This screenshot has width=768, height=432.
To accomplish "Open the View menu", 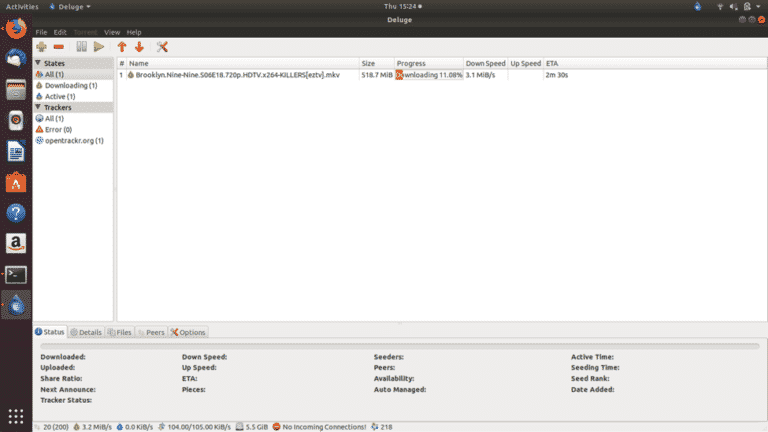I will click(x=112, y=32).
